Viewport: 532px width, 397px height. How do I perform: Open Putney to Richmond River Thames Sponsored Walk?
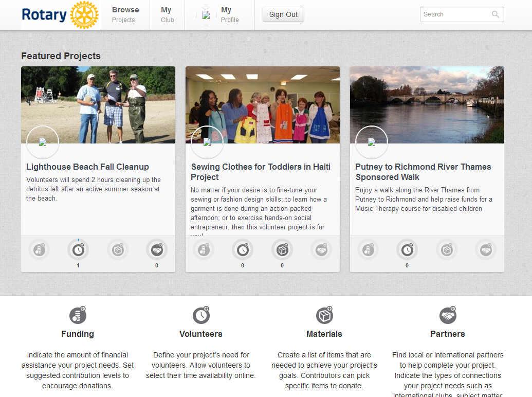pyautogui.click(x=423, y=172)
